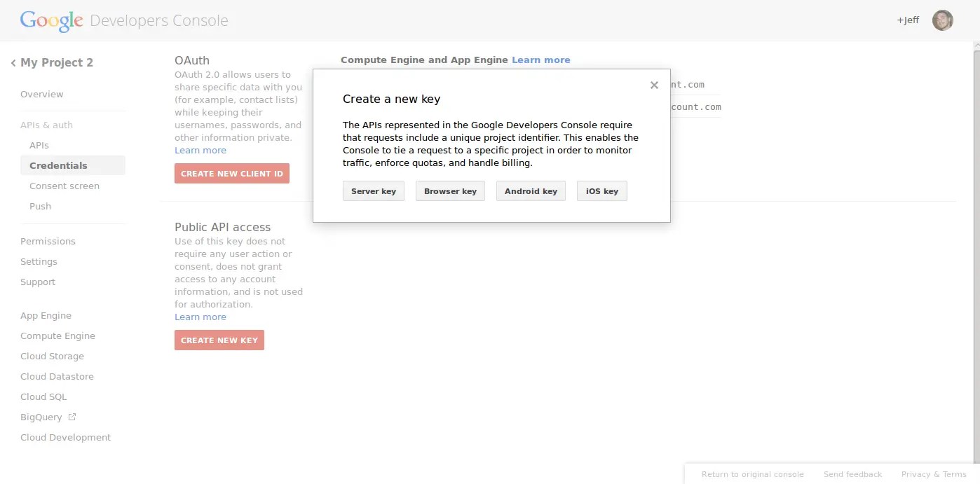Image resolution: width=980 pixels, height=484 pixels.
Task: Dismiss the Create a new key dialog
Action: click(x=653, y=85)
